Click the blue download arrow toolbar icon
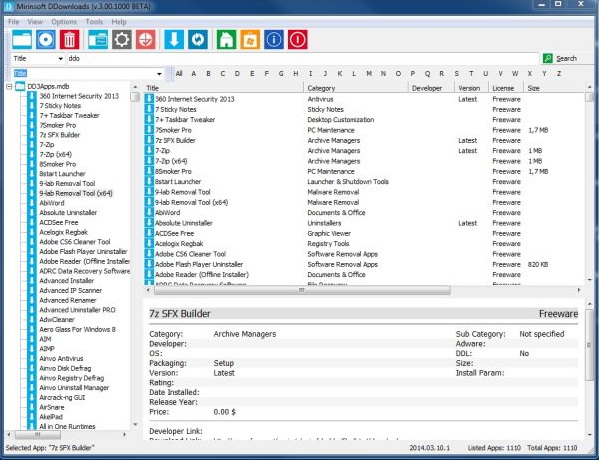The height and width of the screenshot is (461, 600). (x=174, y=39)
